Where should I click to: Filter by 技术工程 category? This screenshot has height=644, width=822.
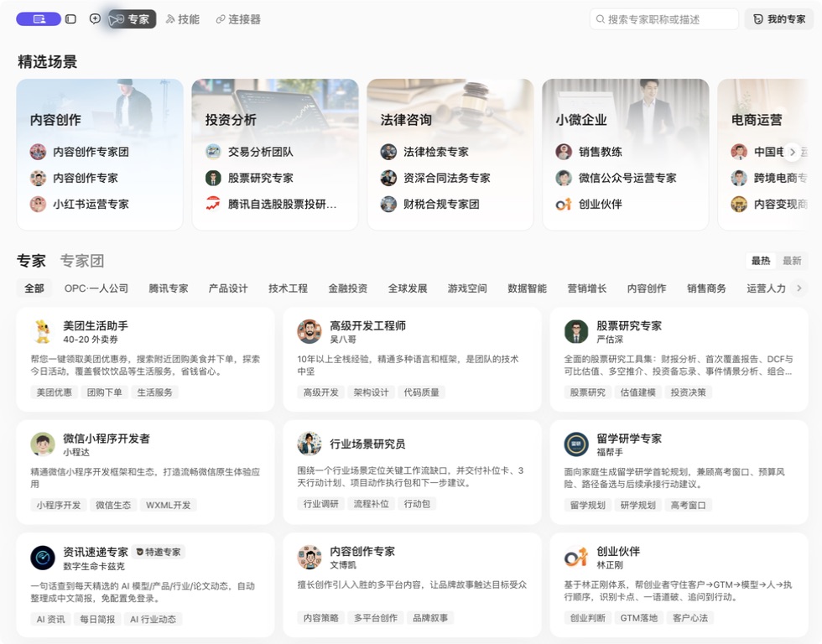point(288,288)
